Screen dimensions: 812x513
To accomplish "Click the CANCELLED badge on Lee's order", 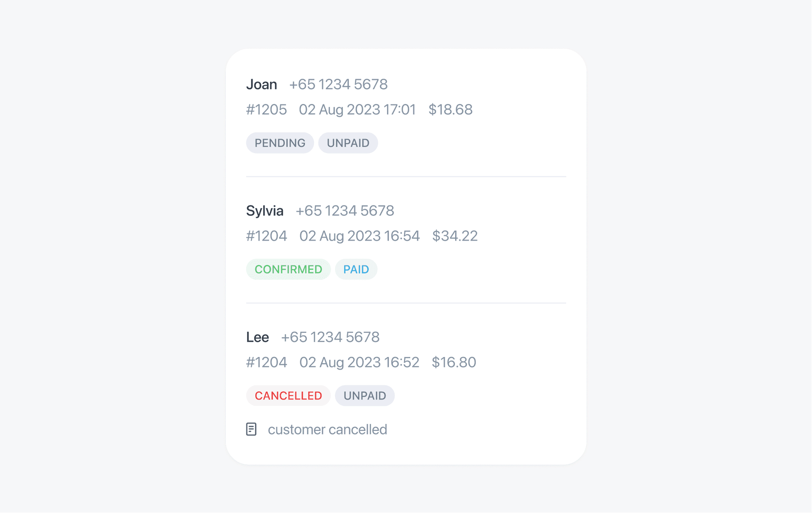I will pyautogui.click(x=288, y=395).
